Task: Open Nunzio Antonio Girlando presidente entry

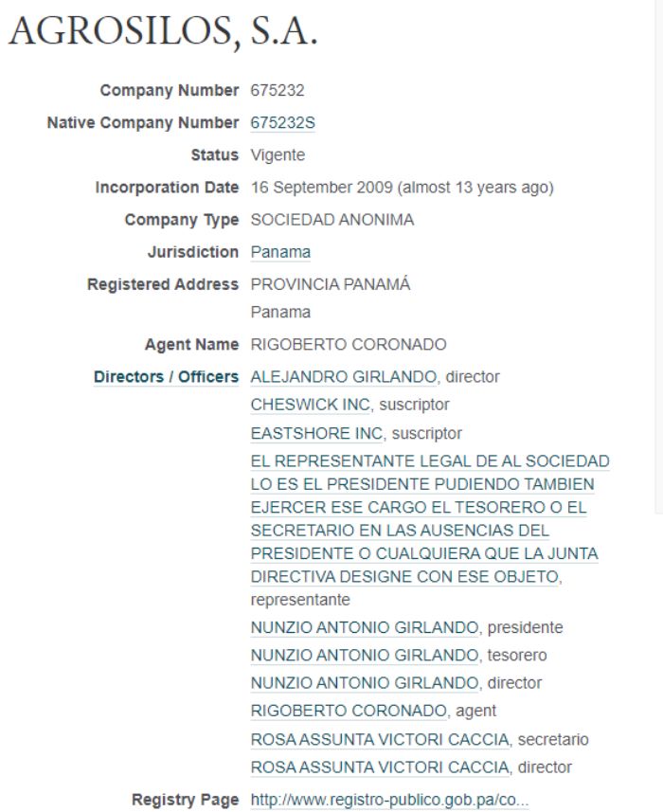Action: (x=365, y=627)
